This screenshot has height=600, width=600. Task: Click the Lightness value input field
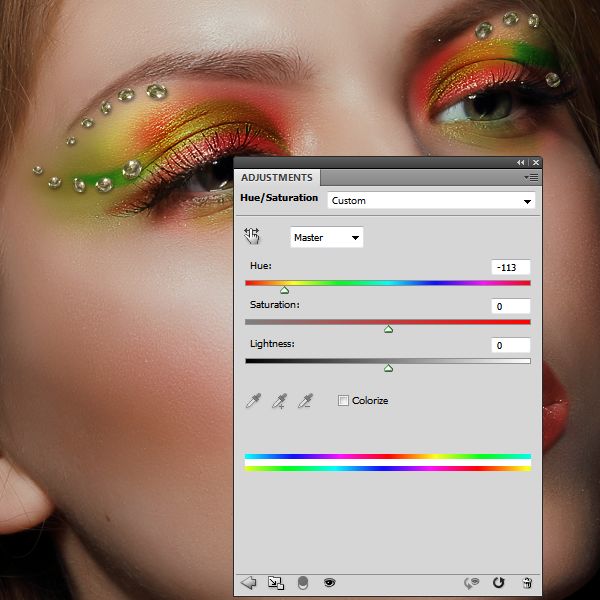pos(510,345)
